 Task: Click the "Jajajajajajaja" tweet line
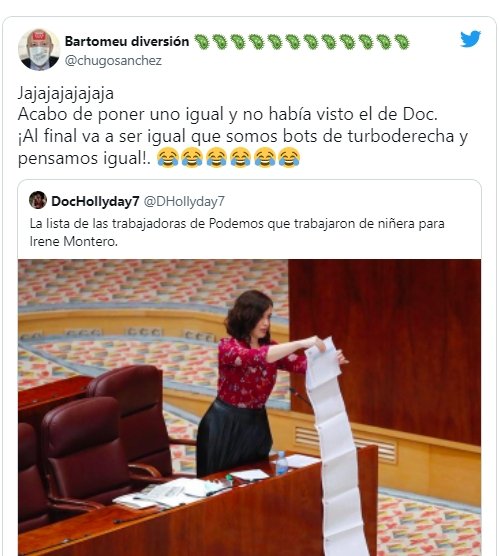click(66, 94)
